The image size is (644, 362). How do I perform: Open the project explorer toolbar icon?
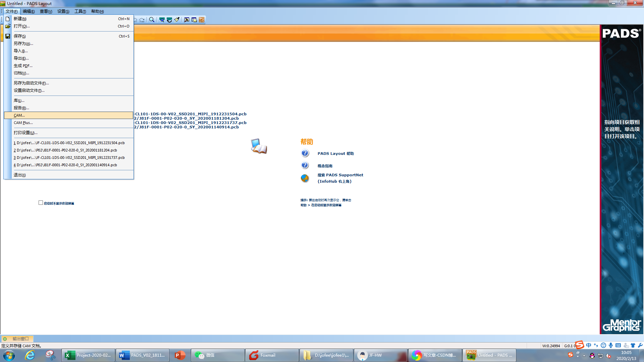coord(194,20)
